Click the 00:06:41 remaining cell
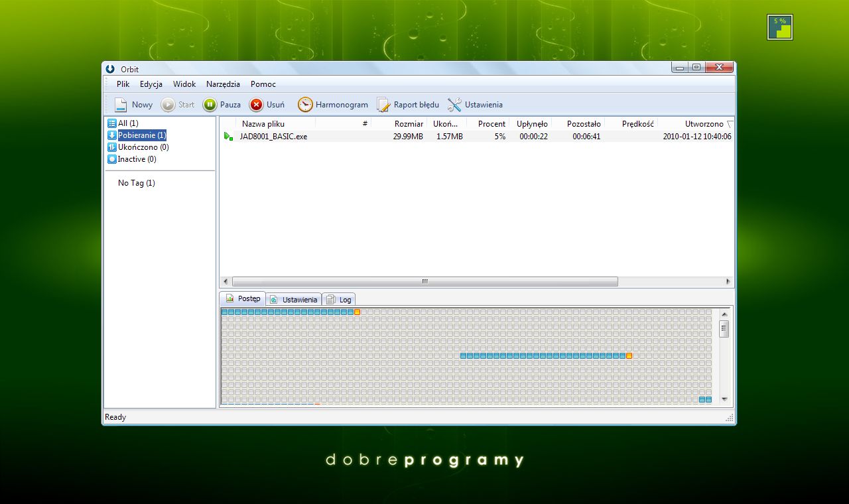849x504 pixels. pyautogui.click(x=586, y=137)
